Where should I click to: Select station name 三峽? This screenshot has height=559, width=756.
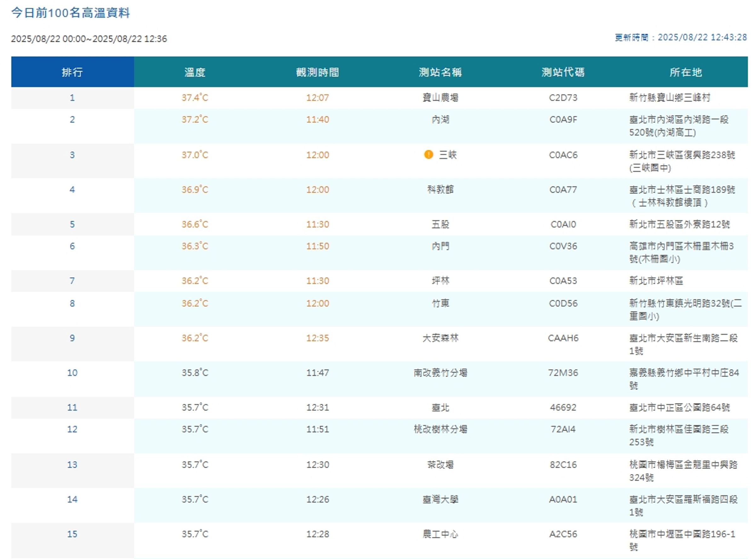[448, 155]
